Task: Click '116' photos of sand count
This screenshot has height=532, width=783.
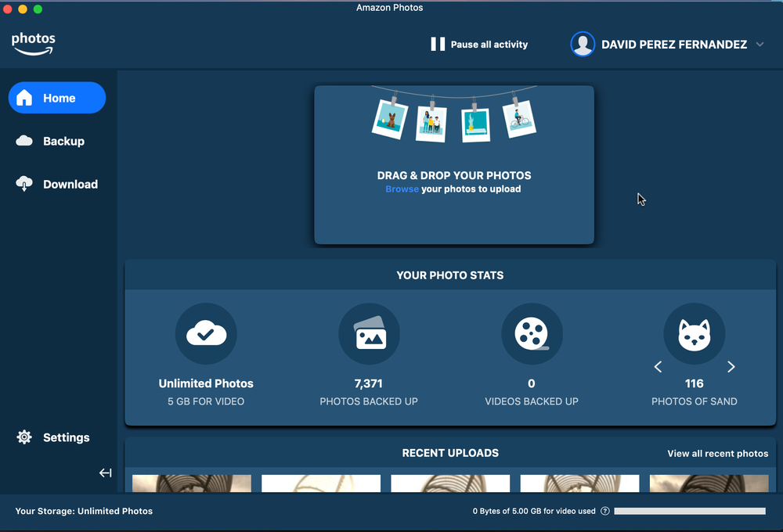Action: tap(694, 383)
